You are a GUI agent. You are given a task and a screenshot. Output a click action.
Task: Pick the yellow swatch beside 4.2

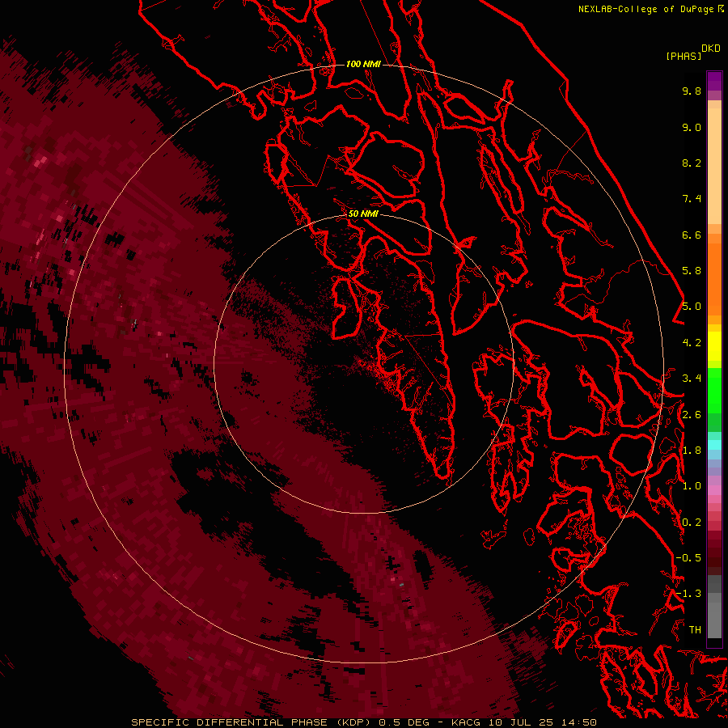click(714, 346)
